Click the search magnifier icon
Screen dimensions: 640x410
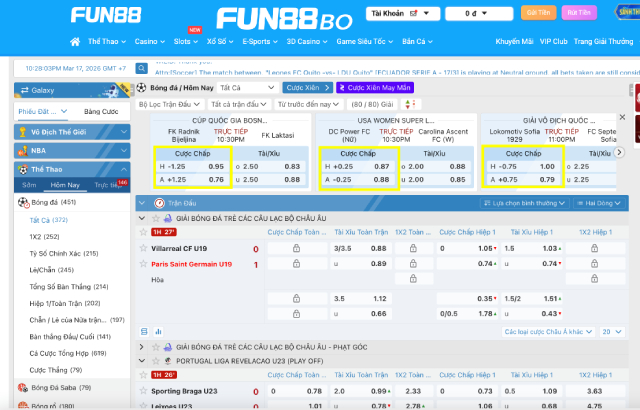pos(142,68)
